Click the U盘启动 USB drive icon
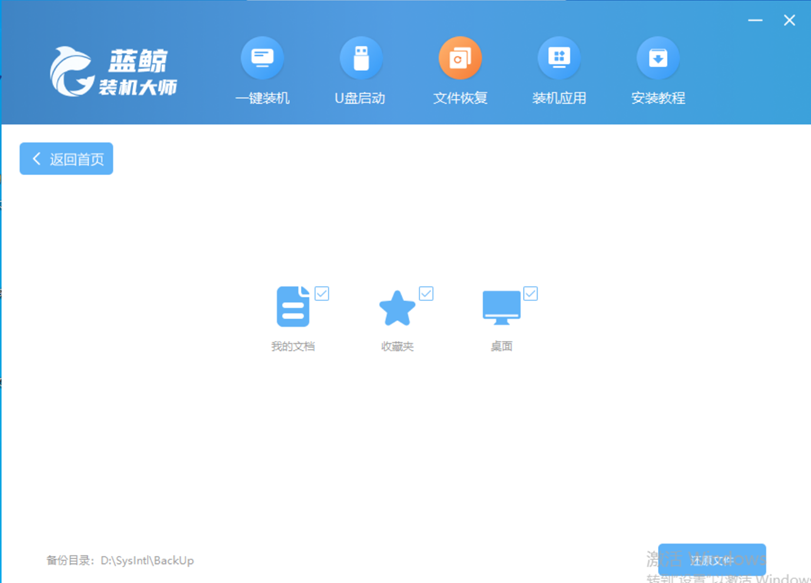 [360, 59]
